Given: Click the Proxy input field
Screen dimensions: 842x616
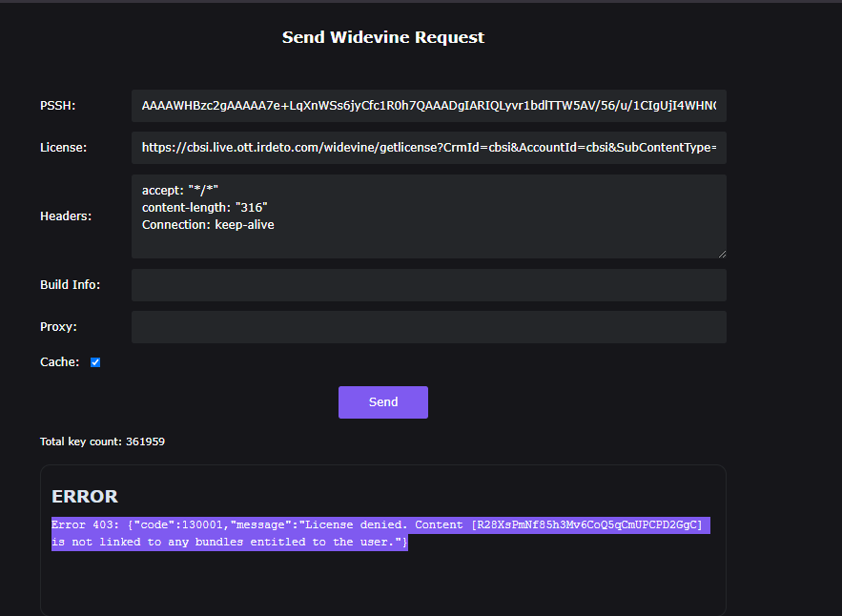Looking at the screenshot, I should coord(428,327).
